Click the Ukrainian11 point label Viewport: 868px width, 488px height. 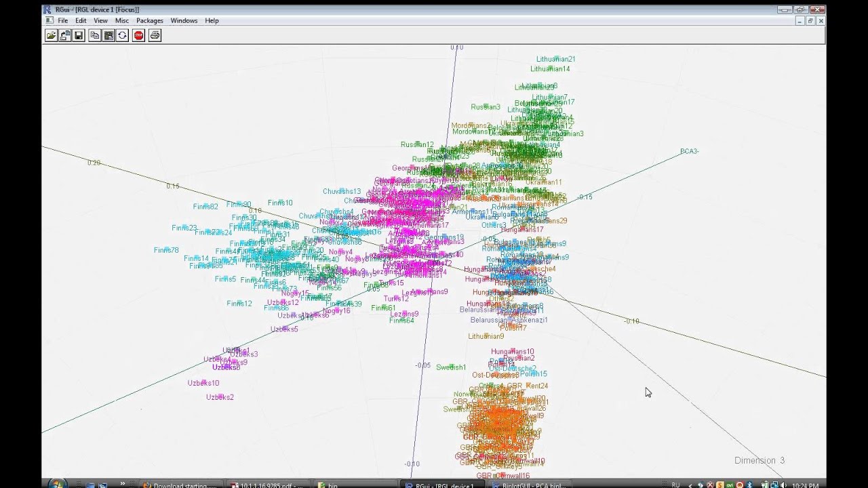[x=544, y=182]
